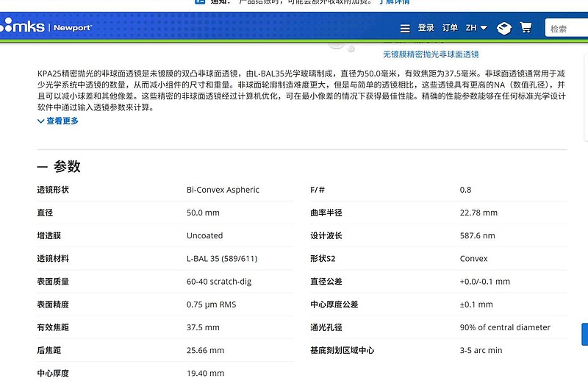Click 登录 to log in
This screenshot has width=588, height=381.
coord(426,28)
